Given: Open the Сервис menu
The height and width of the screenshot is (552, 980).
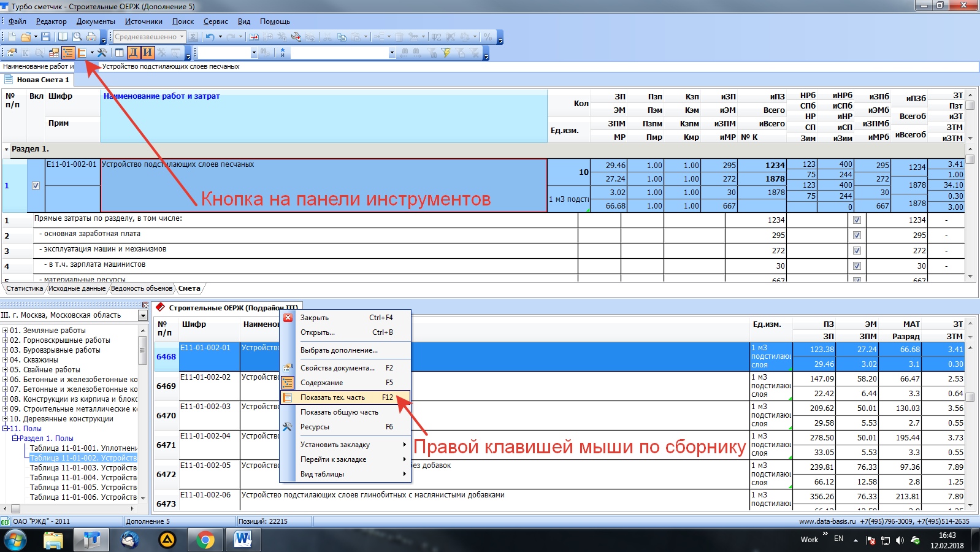Looking at the screenshot, I should tap(215, 21).
